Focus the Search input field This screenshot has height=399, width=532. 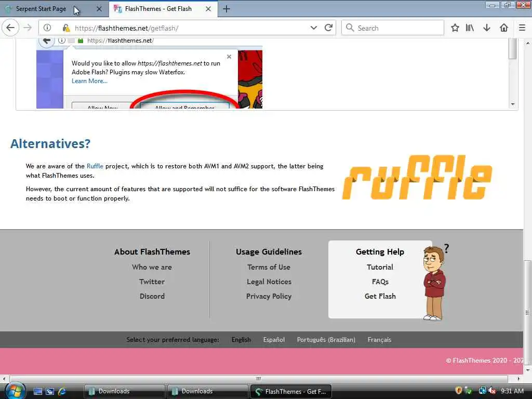[x=393, y=28]
